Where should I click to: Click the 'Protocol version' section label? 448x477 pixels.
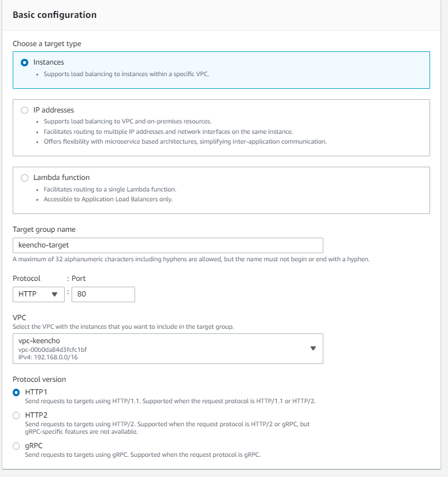[39, 380]
